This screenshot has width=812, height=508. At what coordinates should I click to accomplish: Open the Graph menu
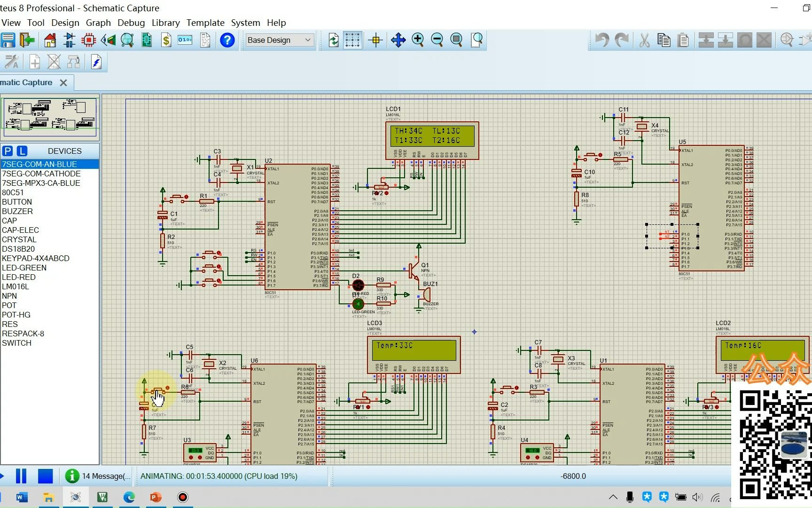click(x=98, y=23)
